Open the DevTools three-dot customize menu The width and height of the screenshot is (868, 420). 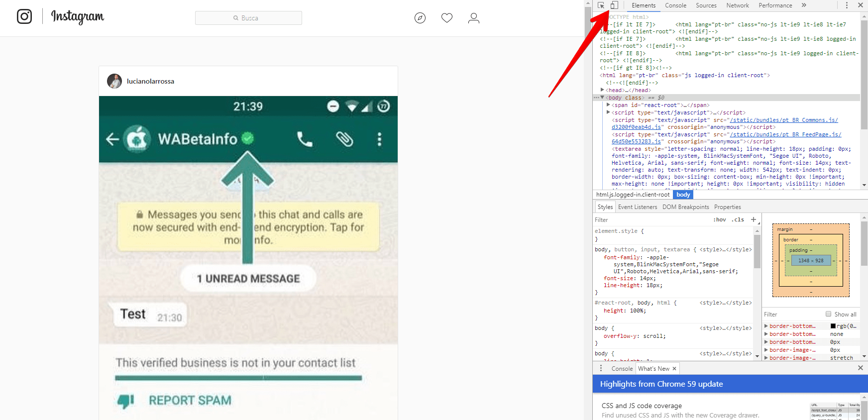pos(847,5)
